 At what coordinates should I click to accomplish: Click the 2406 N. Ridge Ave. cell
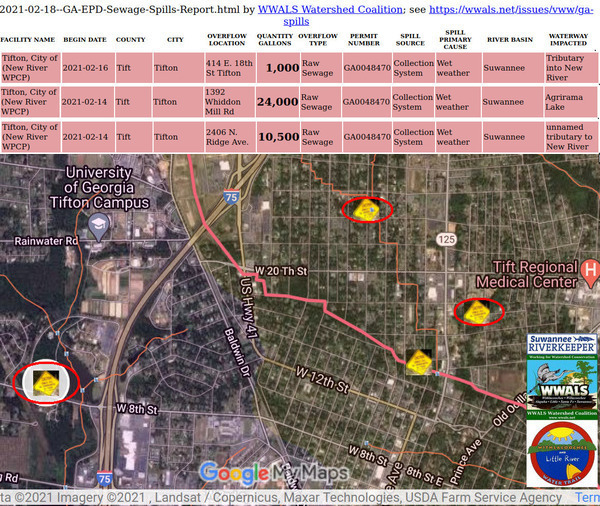230,137
